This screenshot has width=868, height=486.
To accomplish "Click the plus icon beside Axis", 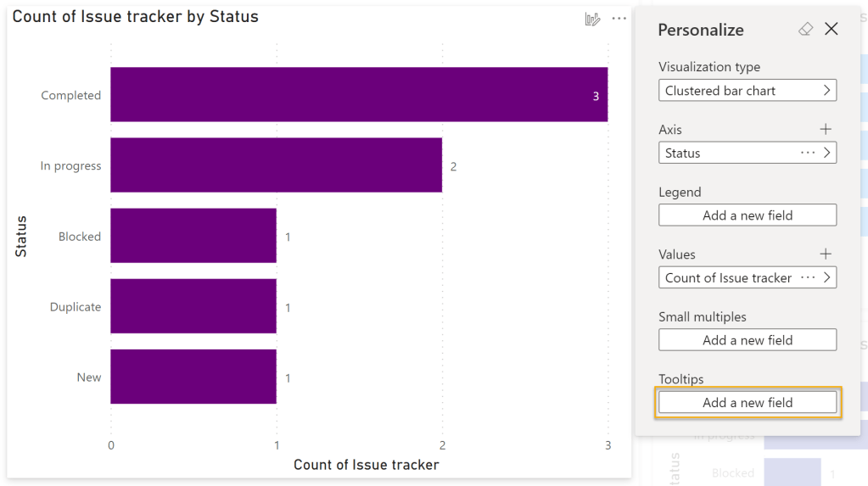I will 826,130.
